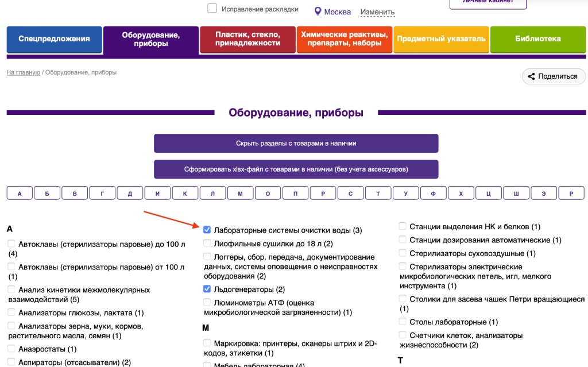This screenshot has width=588, height=367.
Task: Follow the На главную breadcrumb link
Action: [x=23, y=72]
